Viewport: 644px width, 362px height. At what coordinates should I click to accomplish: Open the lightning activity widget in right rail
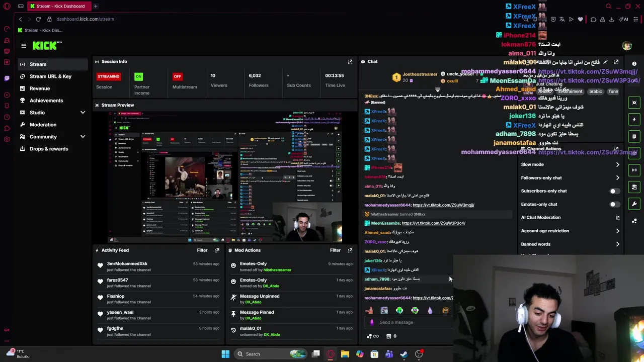634,120
